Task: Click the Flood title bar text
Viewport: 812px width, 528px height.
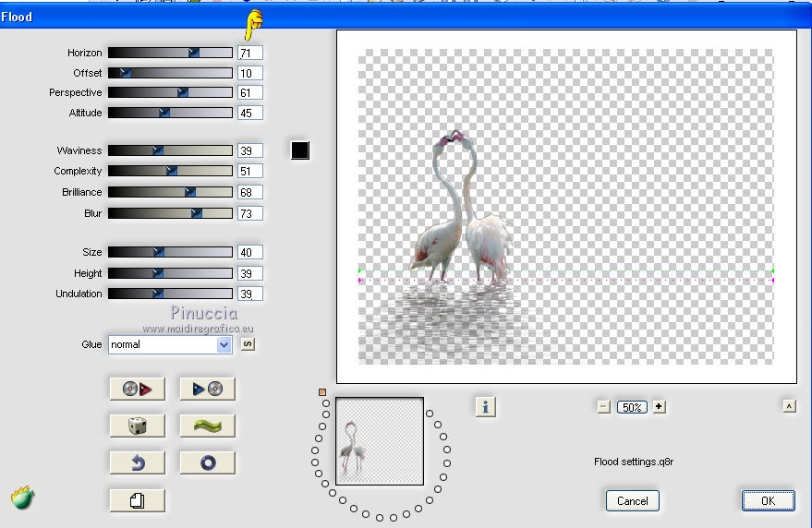Action: pyautogui.click(x=17, y=18)
